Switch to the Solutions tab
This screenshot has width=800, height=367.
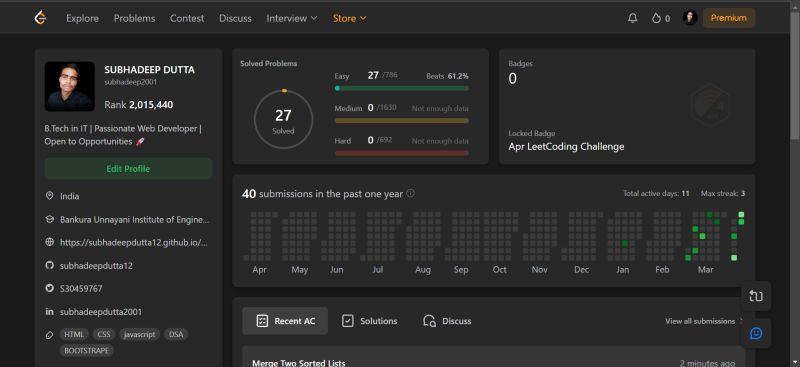(369, 321)
